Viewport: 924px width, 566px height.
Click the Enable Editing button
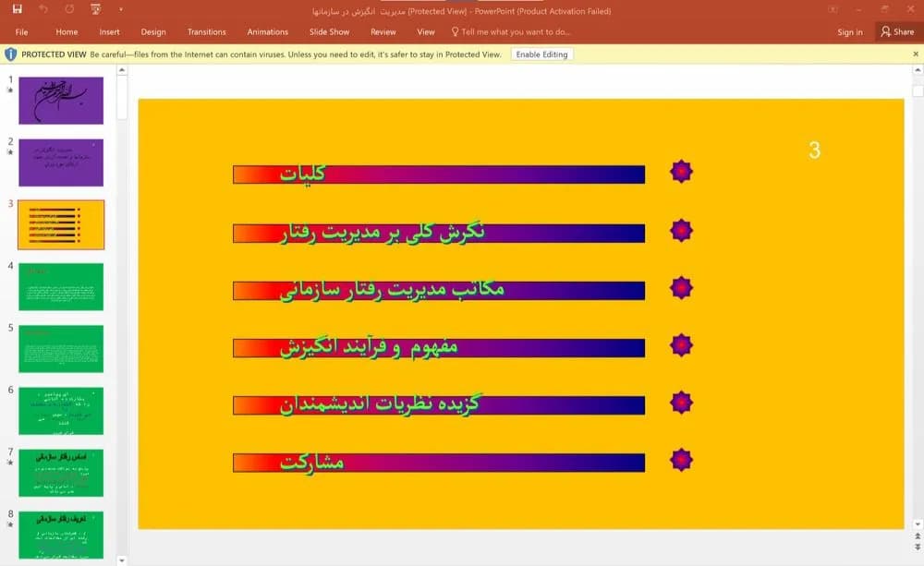(x=541, y=54)
